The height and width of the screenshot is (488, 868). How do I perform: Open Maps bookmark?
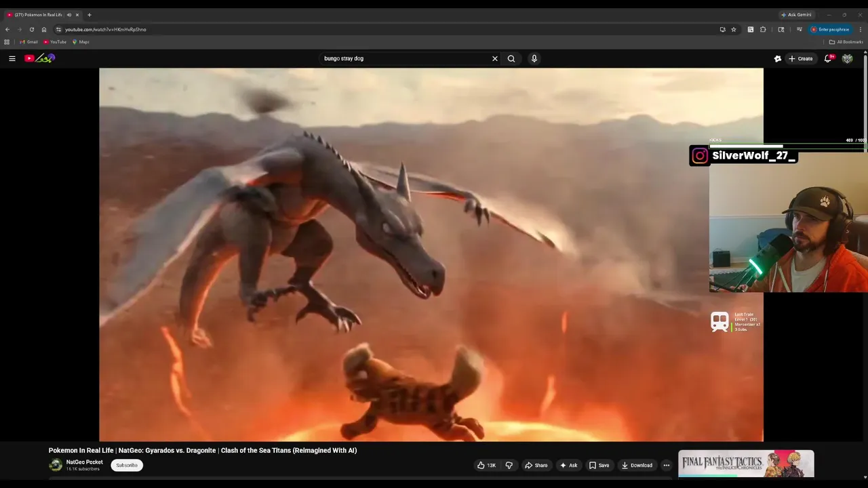[81, 42]
